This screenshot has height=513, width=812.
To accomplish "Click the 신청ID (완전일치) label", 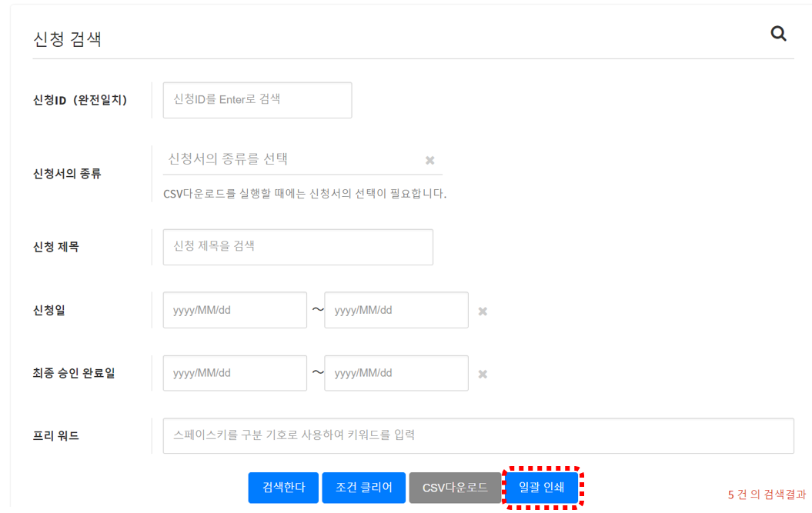I will click(x=80, y=100).
